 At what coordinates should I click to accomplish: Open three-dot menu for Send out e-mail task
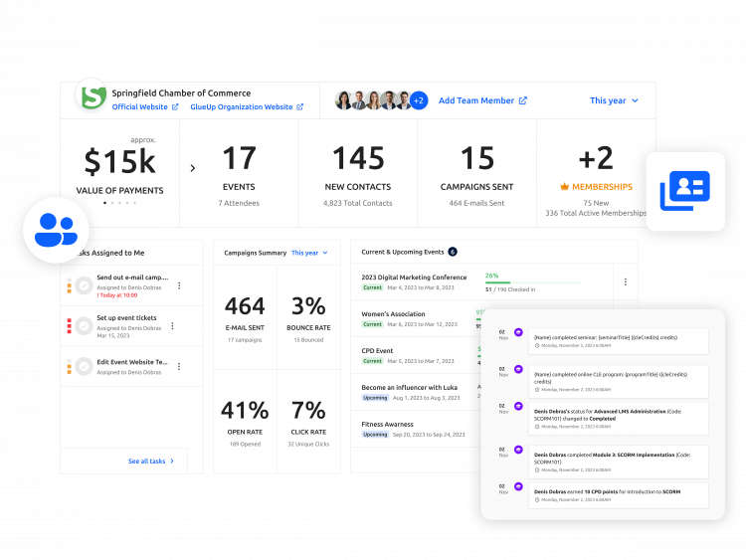coord(179,285)
